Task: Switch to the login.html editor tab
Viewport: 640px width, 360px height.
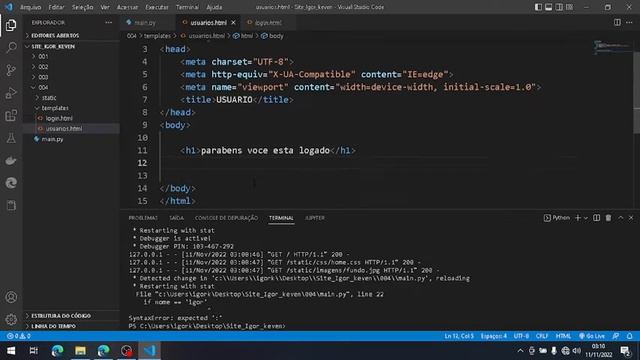Action: 268,23
